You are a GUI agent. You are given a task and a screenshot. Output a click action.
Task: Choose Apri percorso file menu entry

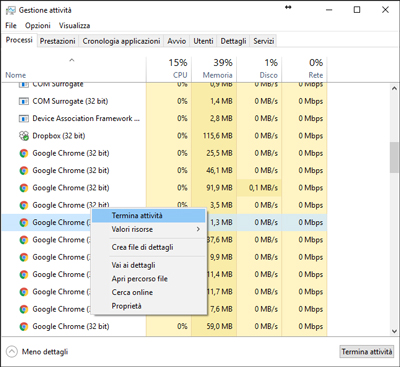[149, 279]
